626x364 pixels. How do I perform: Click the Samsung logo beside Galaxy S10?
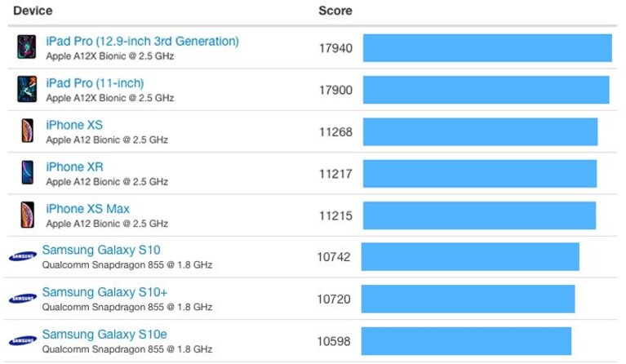pos(23,256)
